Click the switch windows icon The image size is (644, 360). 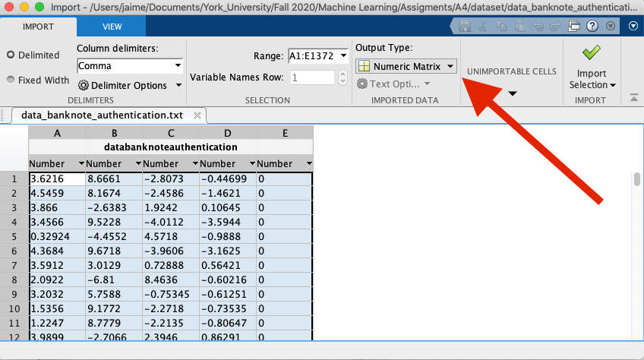(574, 27)
